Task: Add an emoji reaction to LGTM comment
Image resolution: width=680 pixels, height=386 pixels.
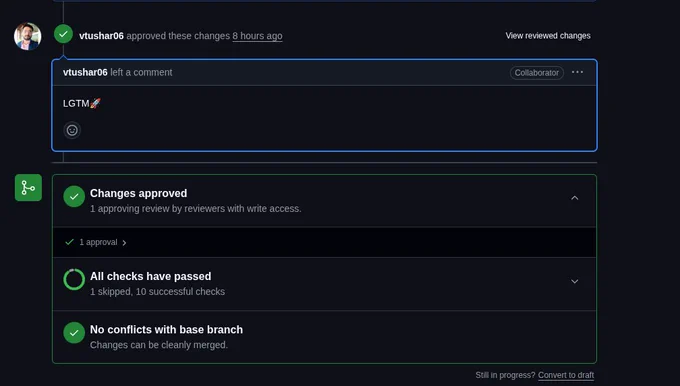Action: tap(72, 130)
